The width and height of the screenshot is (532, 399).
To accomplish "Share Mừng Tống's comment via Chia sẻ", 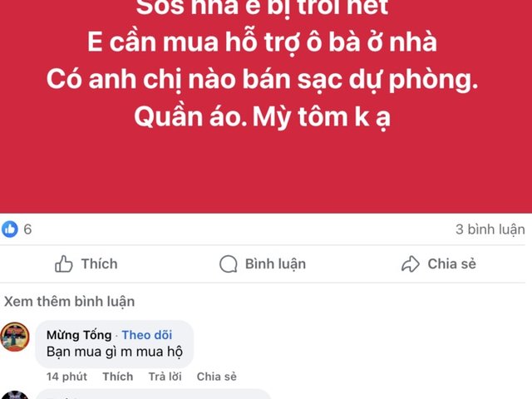I will click(216, 377).
